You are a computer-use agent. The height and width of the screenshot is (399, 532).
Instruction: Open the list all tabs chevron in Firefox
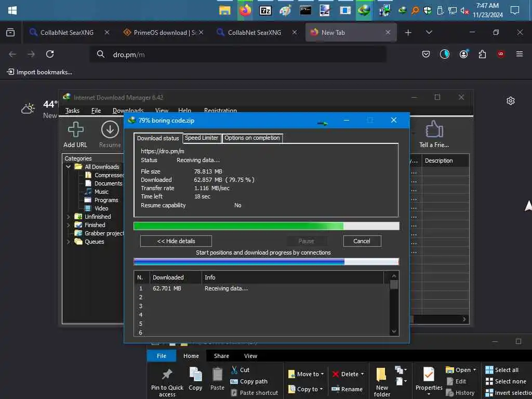tap(429, 32)
